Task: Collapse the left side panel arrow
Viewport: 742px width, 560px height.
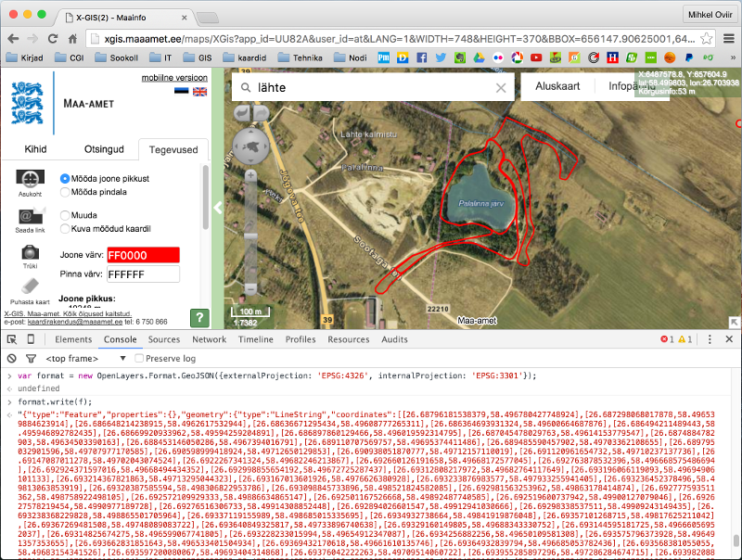Action: (x=218, y=208)
